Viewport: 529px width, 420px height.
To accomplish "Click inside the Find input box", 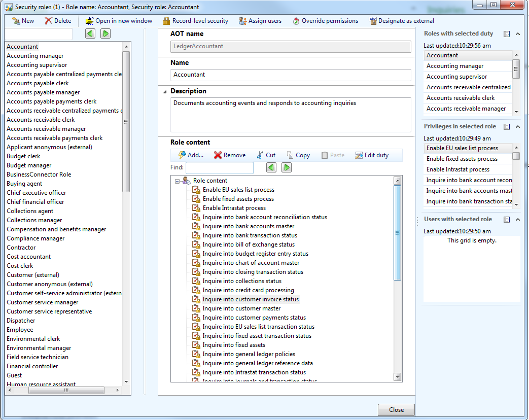I will pos(221,167).
